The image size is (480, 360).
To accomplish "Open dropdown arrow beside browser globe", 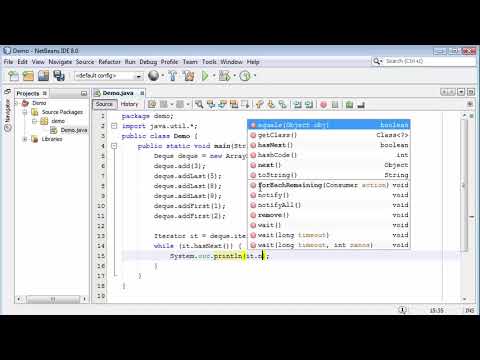I will [x=163, y=76].
